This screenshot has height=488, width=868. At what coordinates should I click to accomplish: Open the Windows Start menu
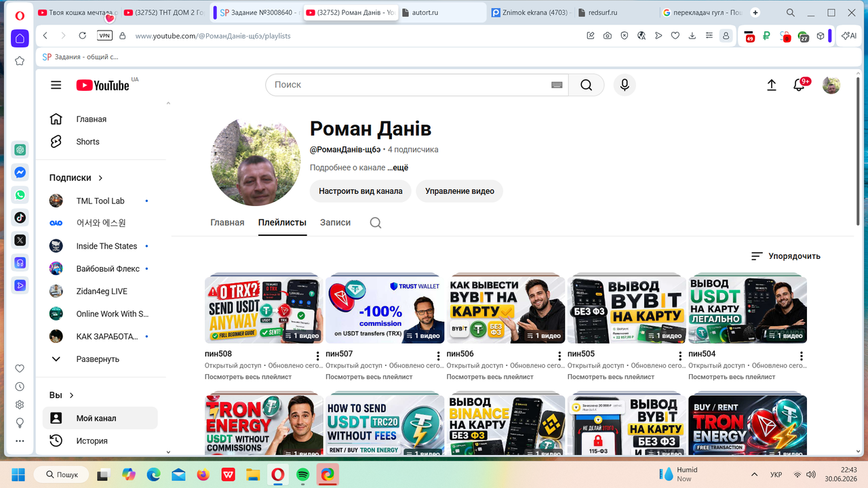(18, 474)
